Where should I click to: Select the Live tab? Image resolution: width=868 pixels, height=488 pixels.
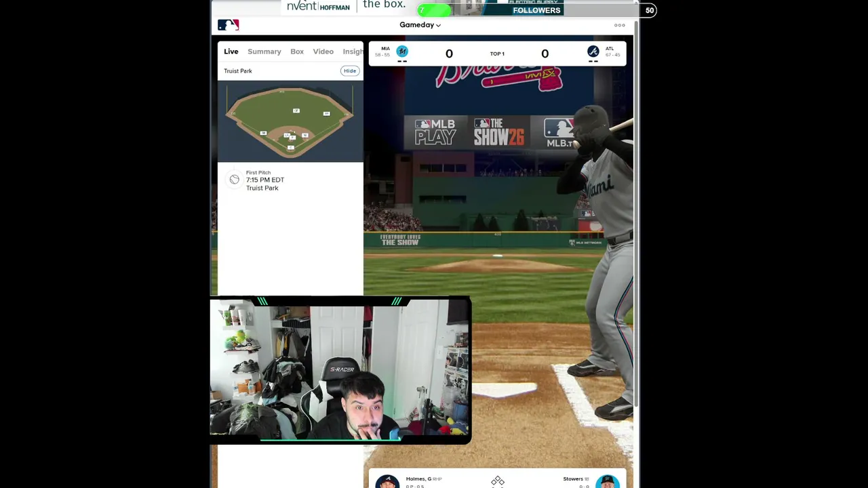(x=231, y=52)
